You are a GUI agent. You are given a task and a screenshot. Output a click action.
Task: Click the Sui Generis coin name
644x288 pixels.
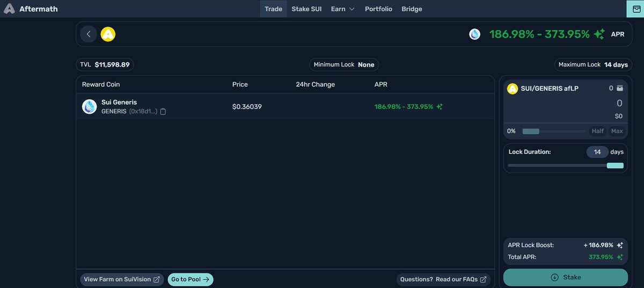click(119, 102)
